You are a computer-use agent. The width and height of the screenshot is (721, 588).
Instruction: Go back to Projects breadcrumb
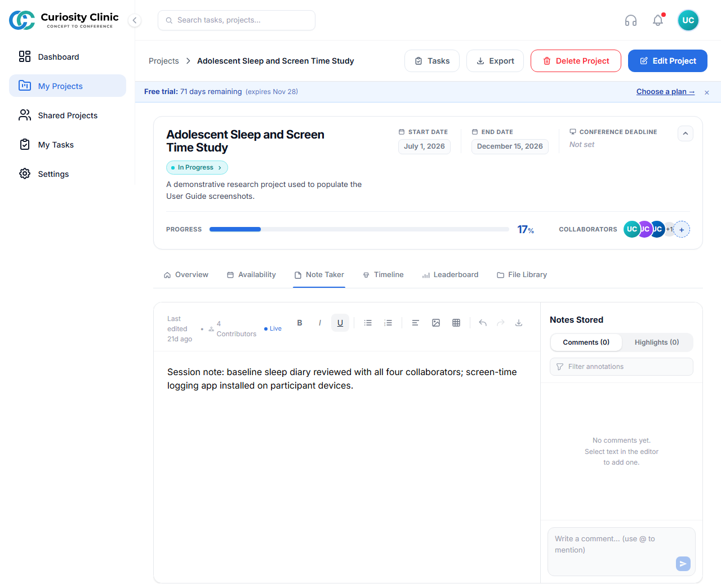pos(164,61)
